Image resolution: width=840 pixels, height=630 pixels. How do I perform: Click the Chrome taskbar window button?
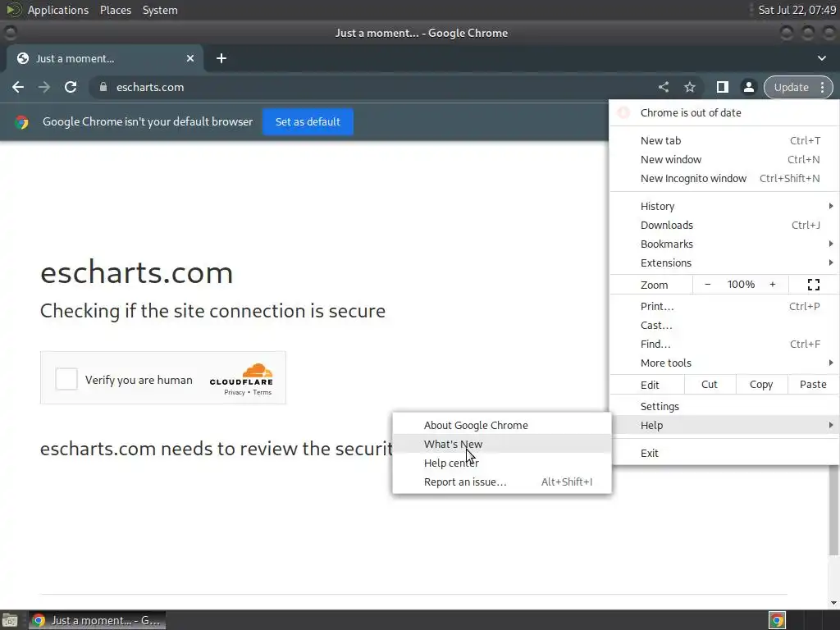[x=97, y=620]
